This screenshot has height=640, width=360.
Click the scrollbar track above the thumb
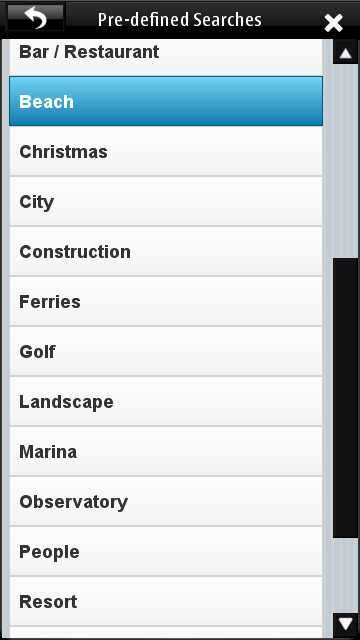tap(346, 161)
